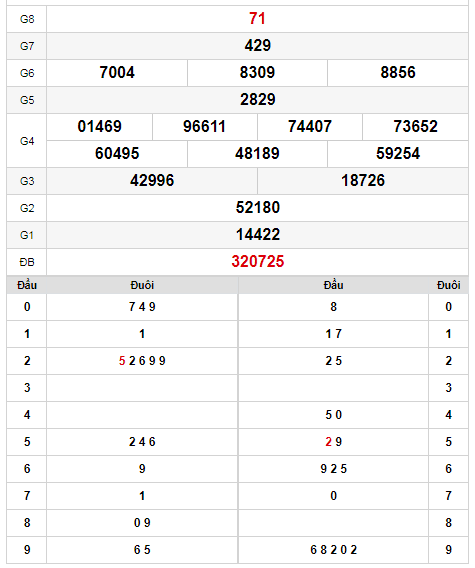Viewport: 475px width, 568px height.
Task: Click the G7 prize number 429
Action: (258, 46)
